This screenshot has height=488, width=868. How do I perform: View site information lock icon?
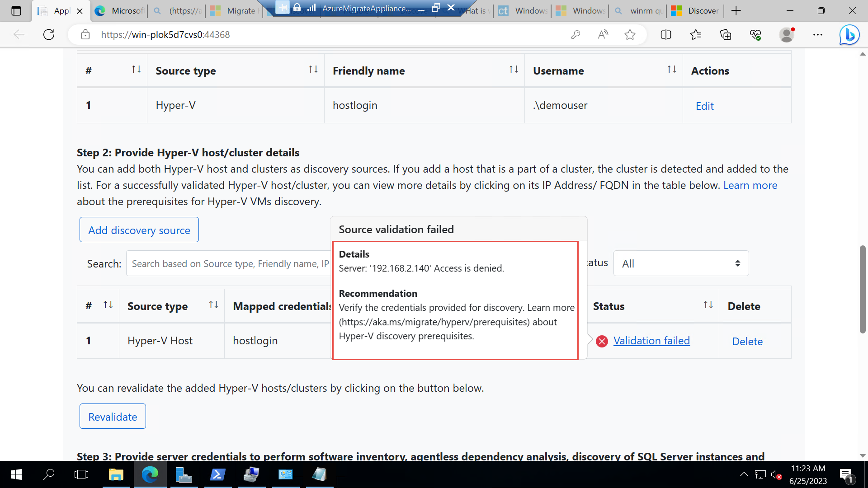click(85, 34)
